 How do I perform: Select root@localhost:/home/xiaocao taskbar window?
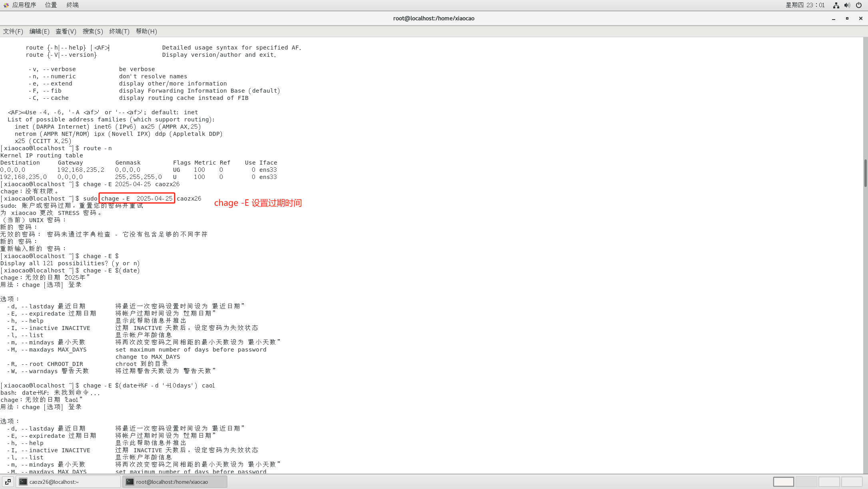175,482
